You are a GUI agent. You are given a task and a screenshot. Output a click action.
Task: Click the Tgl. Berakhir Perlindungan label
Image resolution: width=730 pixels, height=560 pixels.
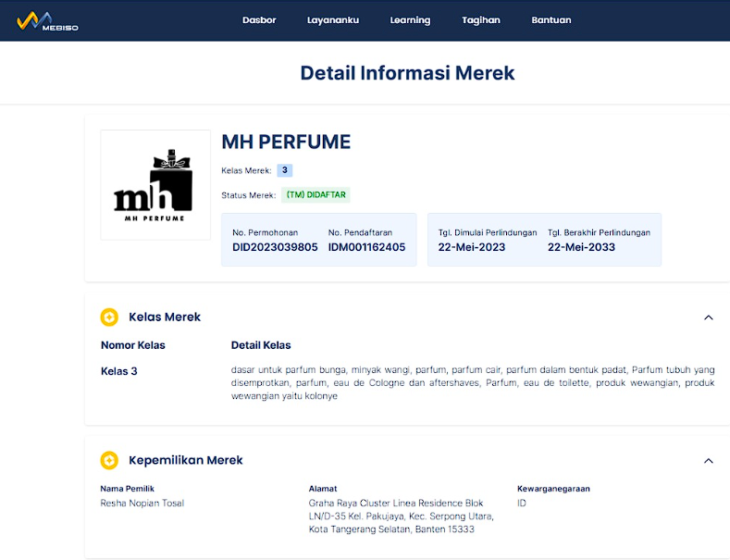coord(599,232)
